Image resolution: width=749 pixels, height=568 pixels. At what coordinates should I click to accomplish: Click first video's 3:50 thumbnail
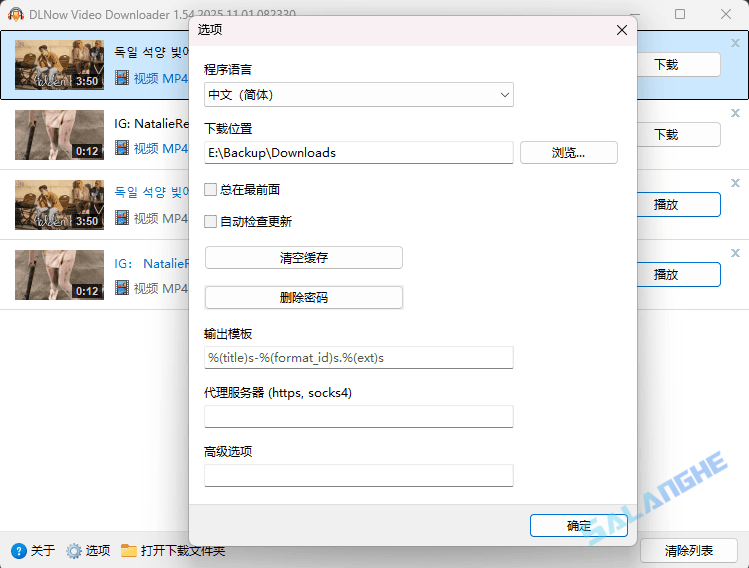pos(59,65)
